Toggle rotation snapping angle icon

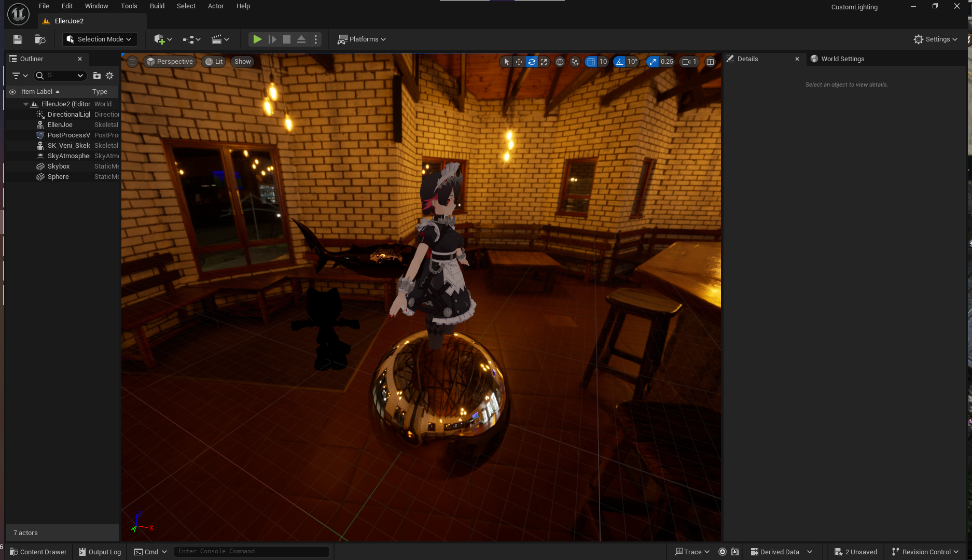click(619, 62)
